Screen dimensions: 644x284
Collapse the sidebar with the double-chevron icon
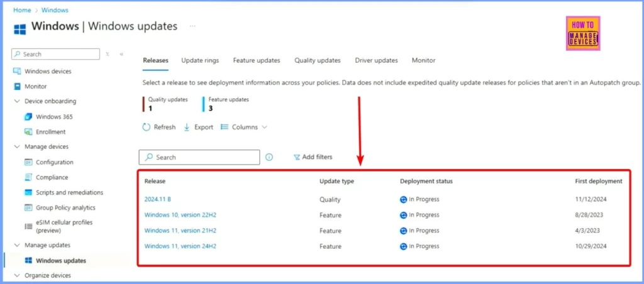point(121,54)
